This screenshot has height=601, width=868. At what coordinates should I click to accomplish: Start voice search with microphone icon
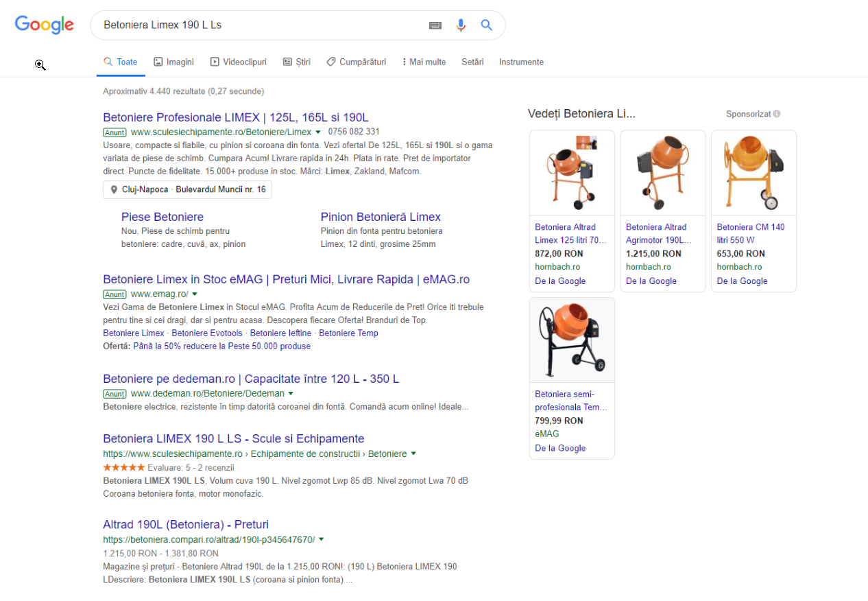[461, 25]
